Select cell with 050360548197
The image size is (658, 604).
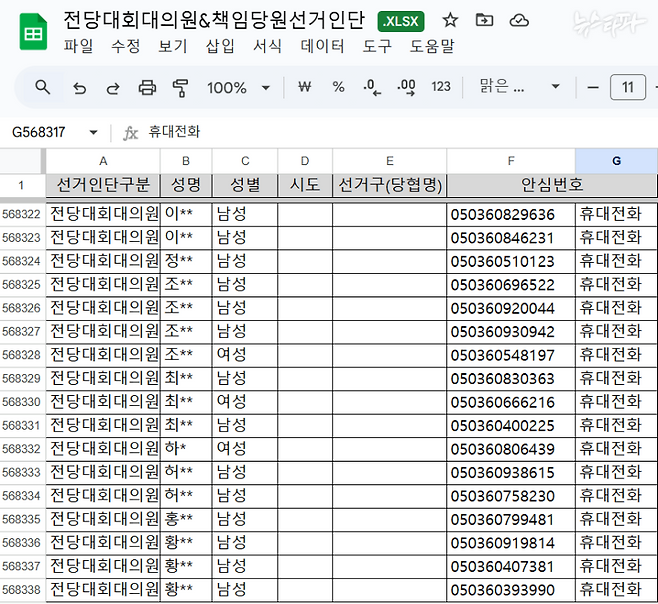[511, 356]
